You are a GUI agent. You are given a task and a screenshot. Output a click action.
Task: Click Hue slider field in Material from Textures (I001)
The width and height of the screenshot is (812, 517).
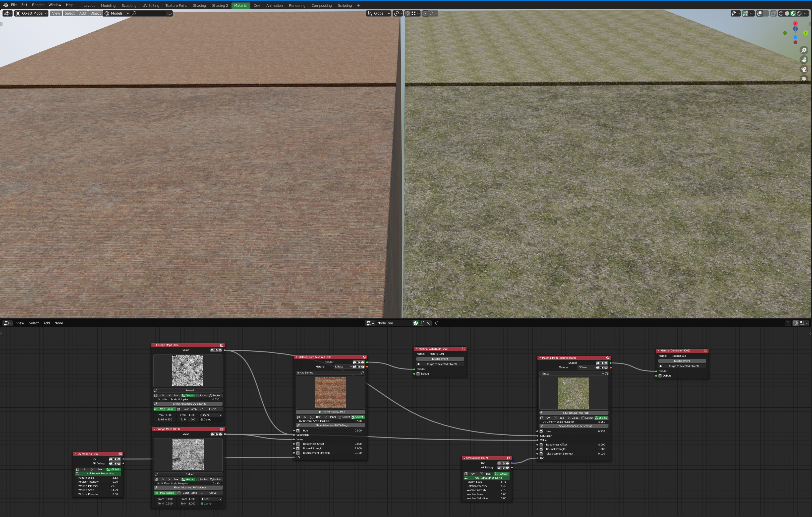pyautogui.click(x=332, y=430)
